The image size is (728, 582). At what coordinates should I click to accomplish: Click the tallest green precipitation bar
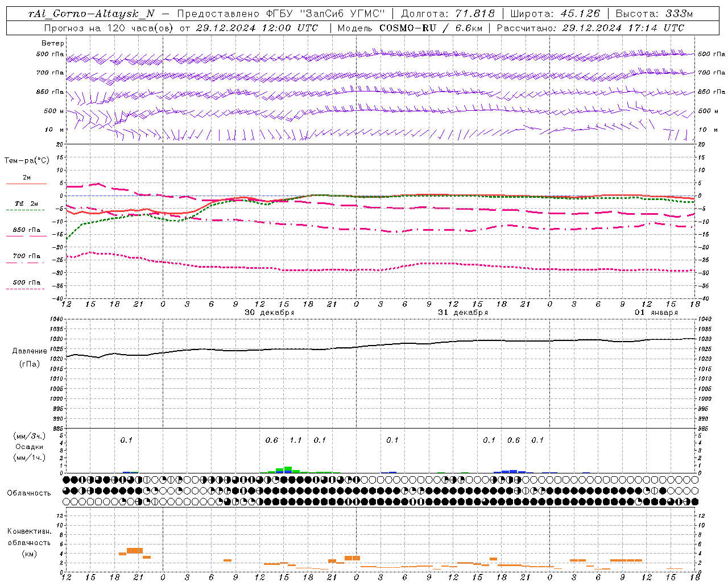tap(288, 469)
